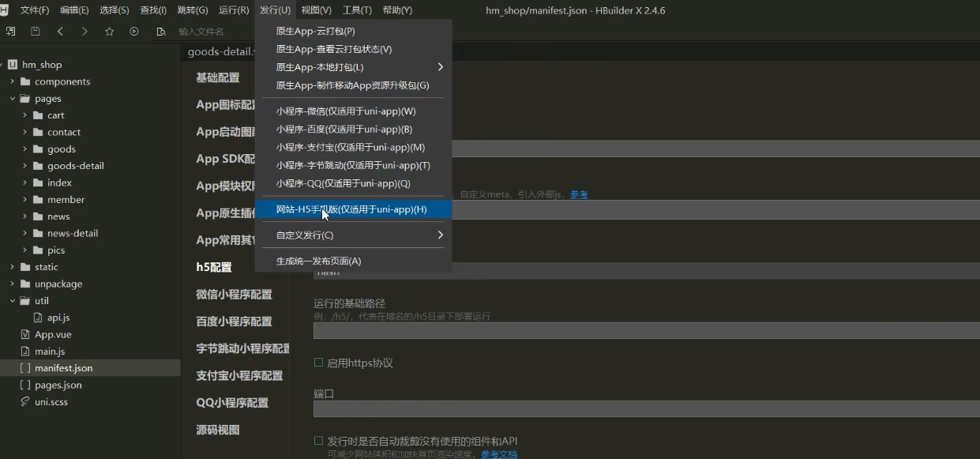Click the main.js file icon

pyautogui.click(x=25, y=352)
